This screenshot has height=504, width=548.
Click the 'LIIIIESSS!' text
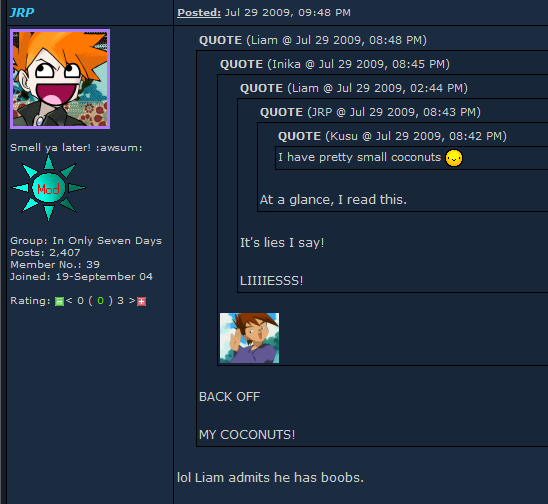272,281
